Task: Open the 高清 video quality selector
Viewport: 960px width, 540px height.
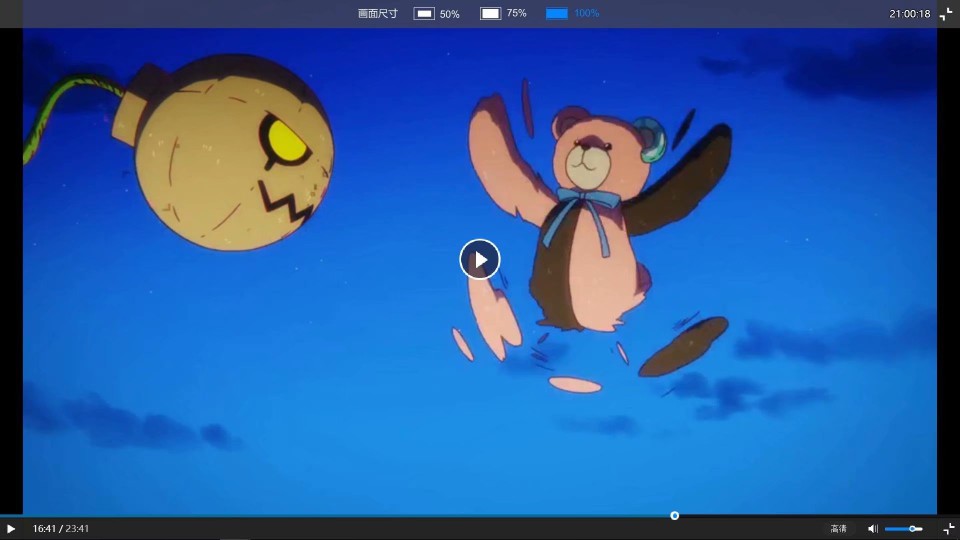Action: 838,529
